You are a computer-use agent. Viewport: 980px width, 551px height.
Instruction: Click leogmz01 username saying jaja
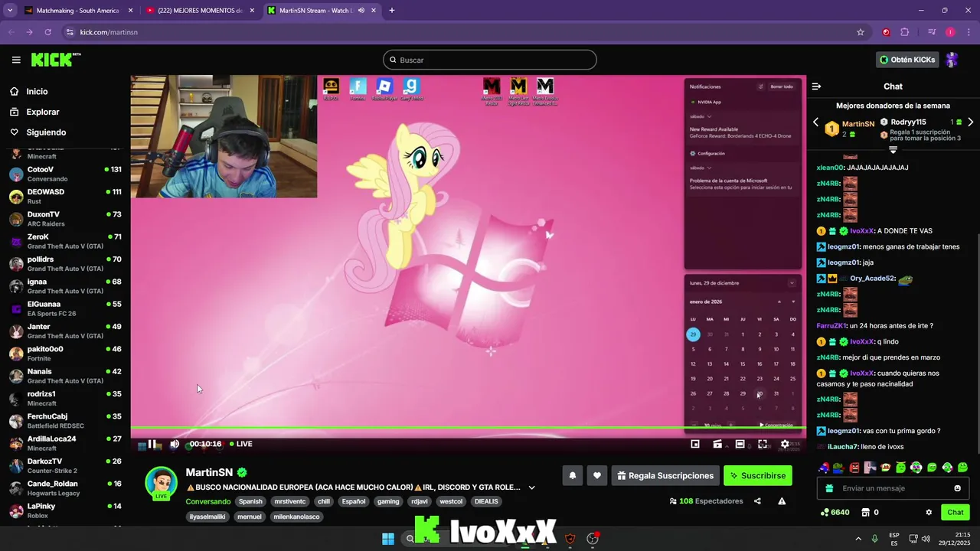tap(844, 262)
